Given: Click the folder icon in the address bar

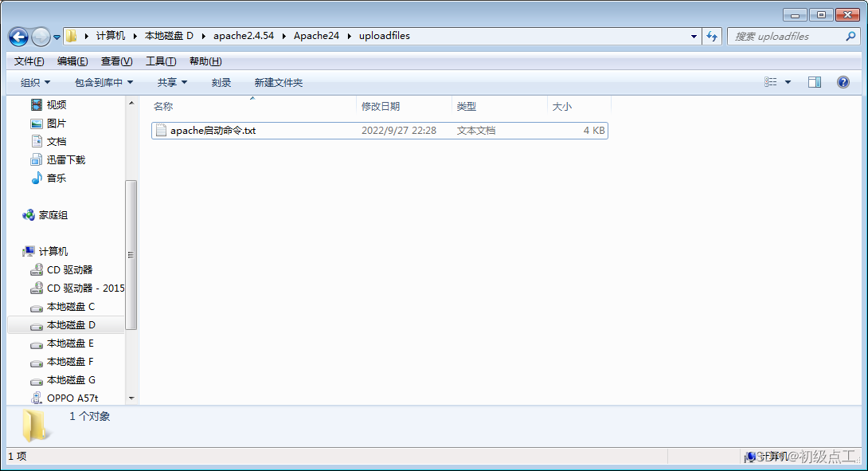Looking at the screenshot, I should click(70, 36).
